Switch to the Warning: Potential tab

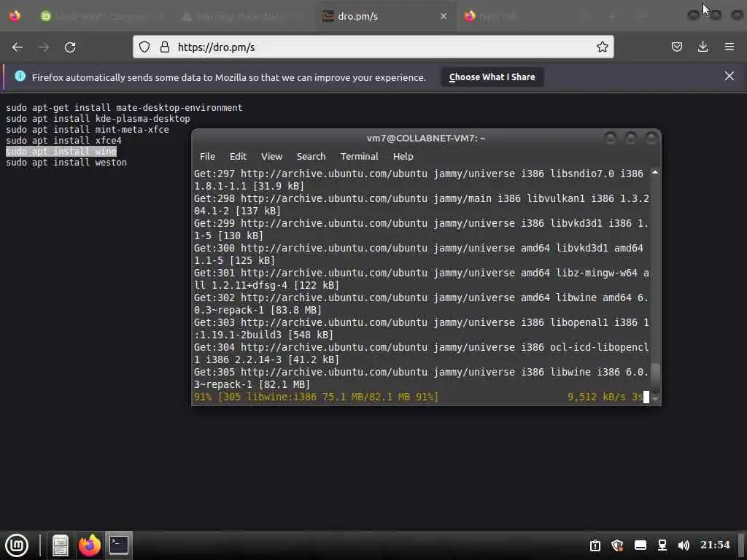click(x=243, y=16)
